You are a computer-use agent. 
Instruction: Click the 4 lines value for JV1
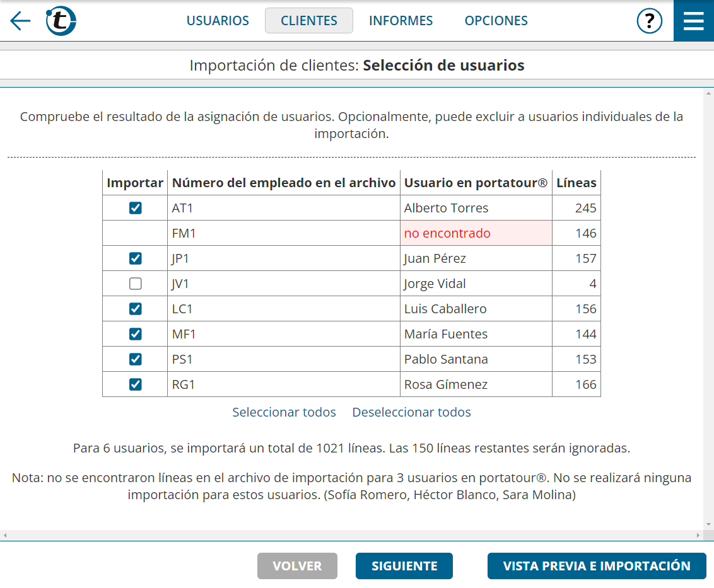[x=592, y=284]
